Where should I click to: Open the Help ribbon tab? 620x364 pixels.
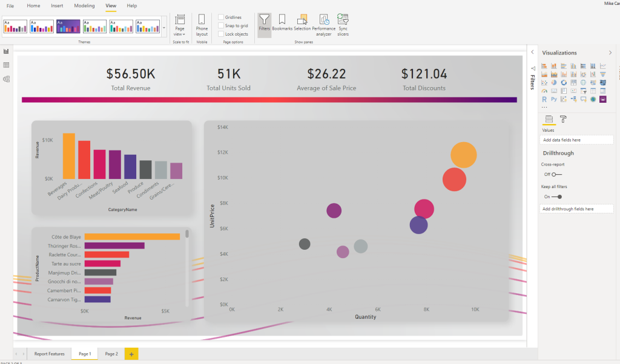[131, 5]
